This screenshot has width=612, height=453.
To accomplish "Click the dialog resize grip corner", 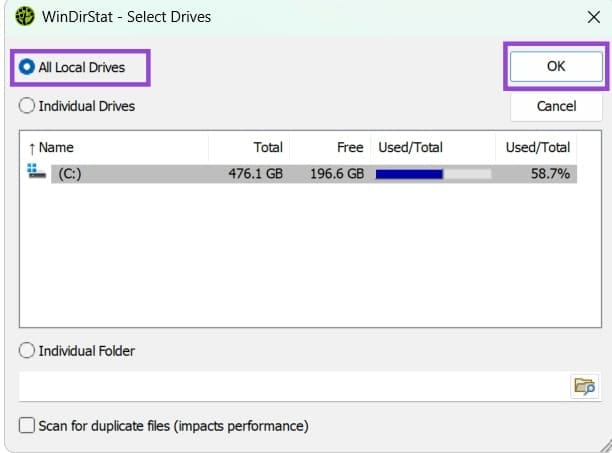I will [x=606, y=446].
